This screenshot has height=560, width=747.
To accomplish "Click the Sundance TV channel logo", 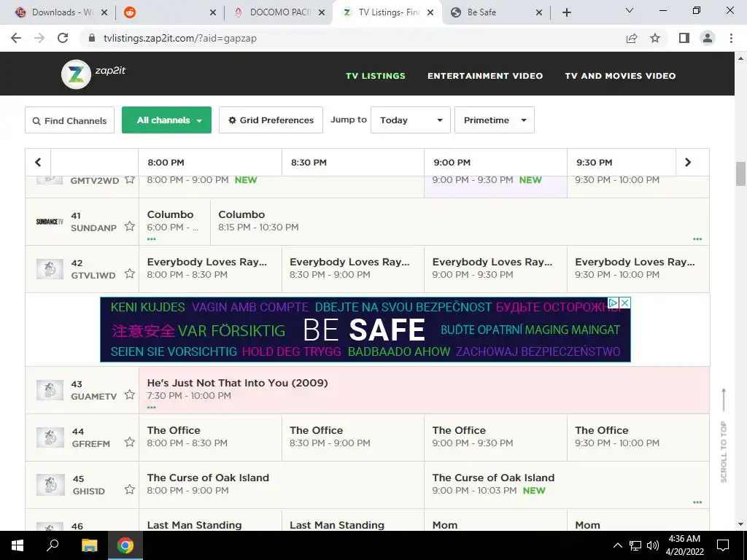I will (x=50, y=222).
